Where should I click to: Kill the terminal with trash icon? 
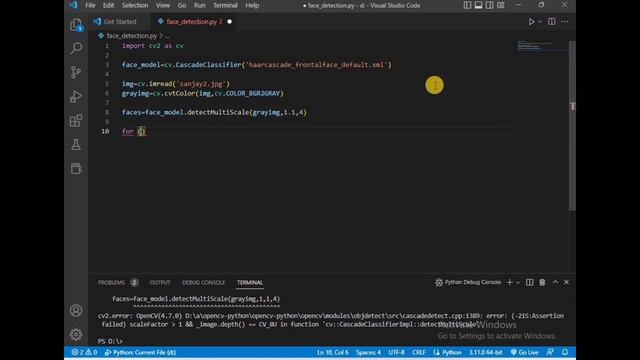point(542,282)
